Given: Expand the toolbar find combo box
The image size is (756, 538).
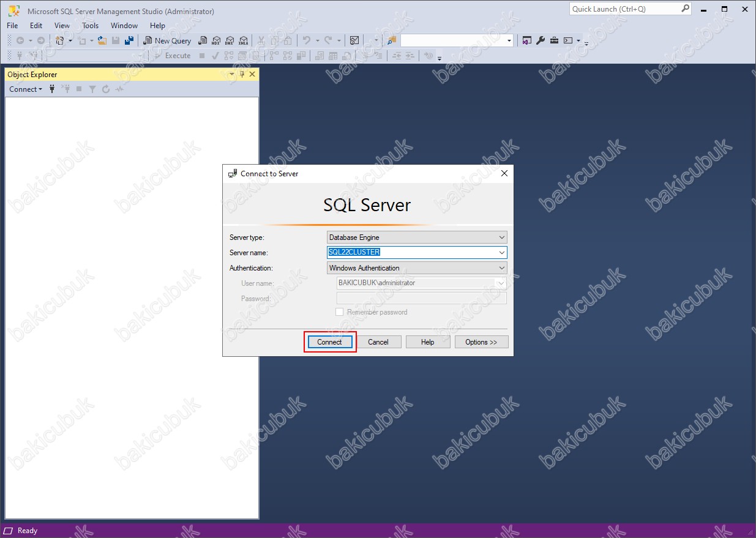Looking at the screenshot, I should point(509,40).
